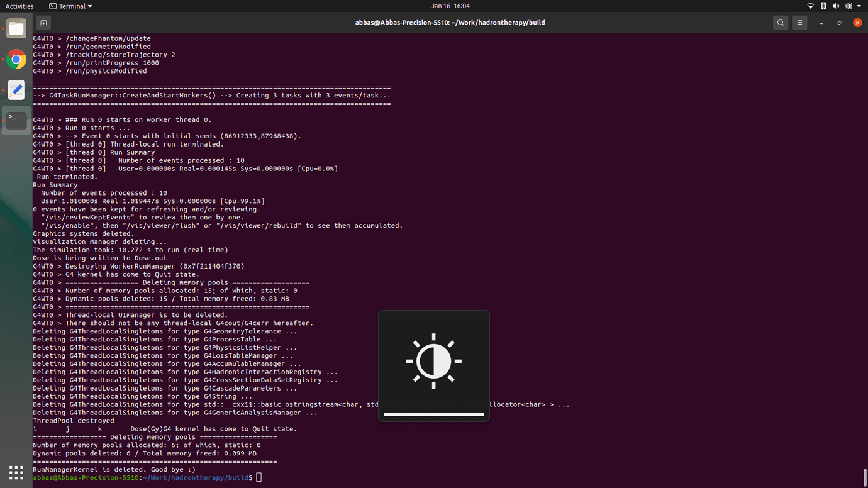Click the brightness level bar

434,414
